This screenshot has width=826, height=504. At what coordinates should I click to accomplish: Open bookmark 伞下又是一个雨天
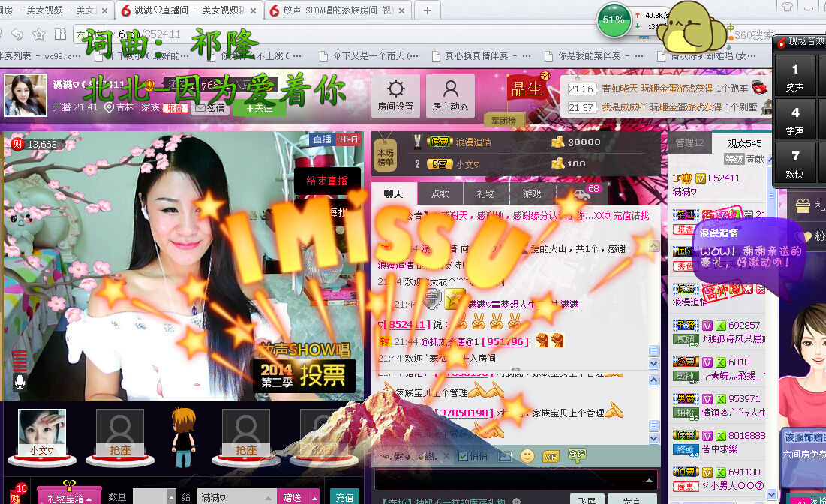click(369, 55)
